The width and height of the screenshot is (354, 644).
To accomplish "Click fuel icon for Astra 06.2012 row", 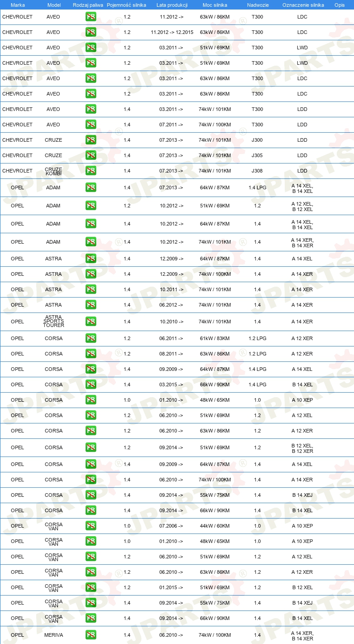I will 91,305.
